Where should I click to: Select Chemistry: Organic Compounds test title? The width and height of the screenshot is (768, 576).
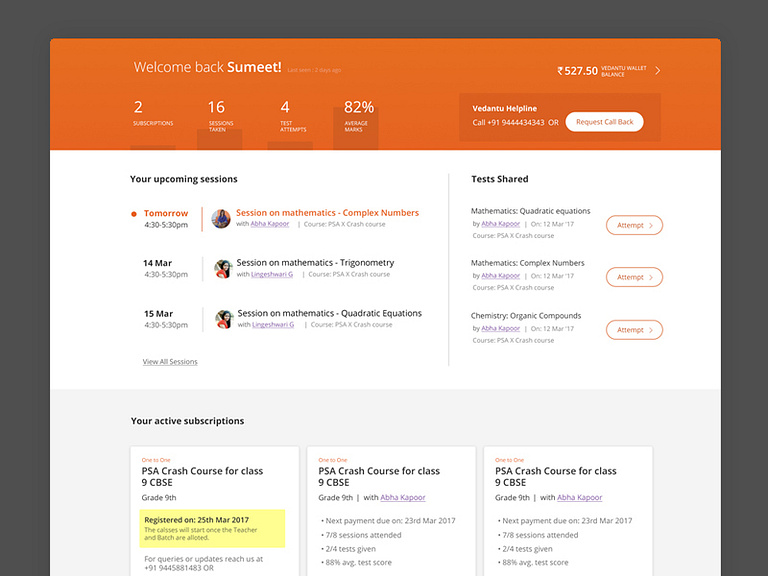click(x=526, y=316)
